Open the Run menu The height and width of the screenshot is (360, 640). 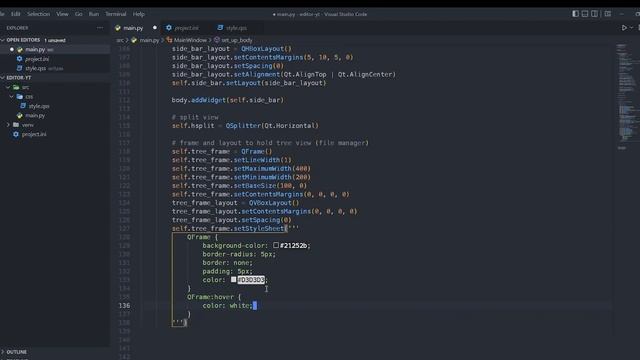93,14
